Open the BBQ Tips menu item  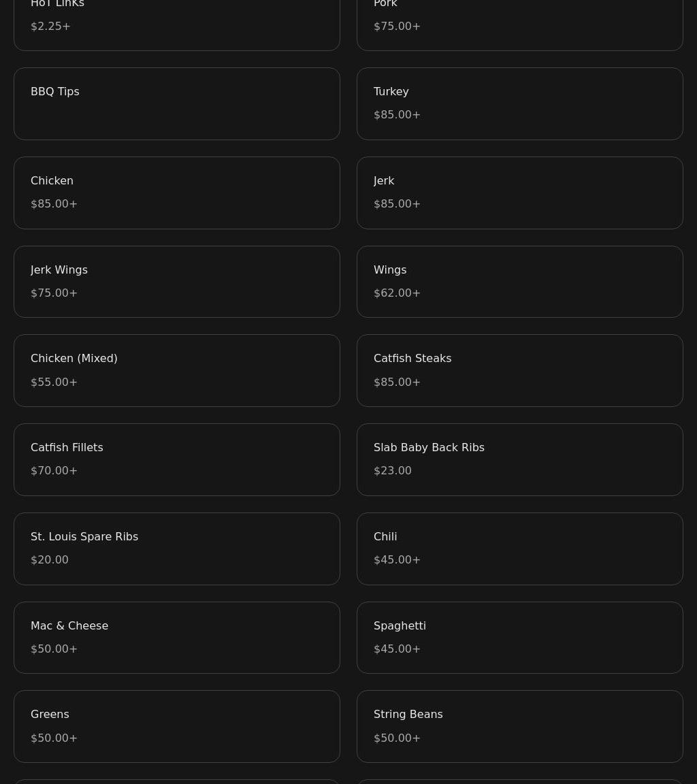(x=176, y=103)
